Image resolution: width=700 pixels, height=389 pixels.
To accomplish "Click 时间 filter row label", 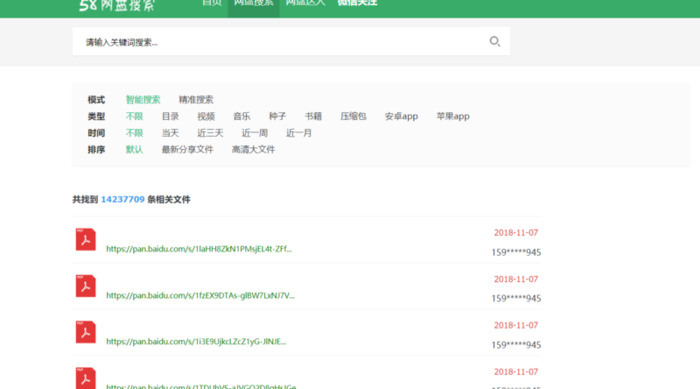I will click(96, 133).
